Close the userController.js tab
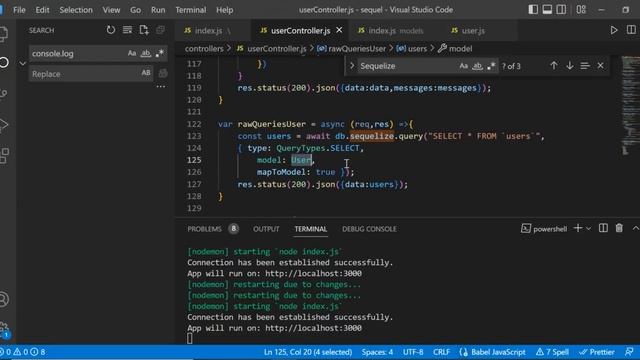The width and height of the screenshot is (640, 360). pyautogui.click(x=339, y=30)
